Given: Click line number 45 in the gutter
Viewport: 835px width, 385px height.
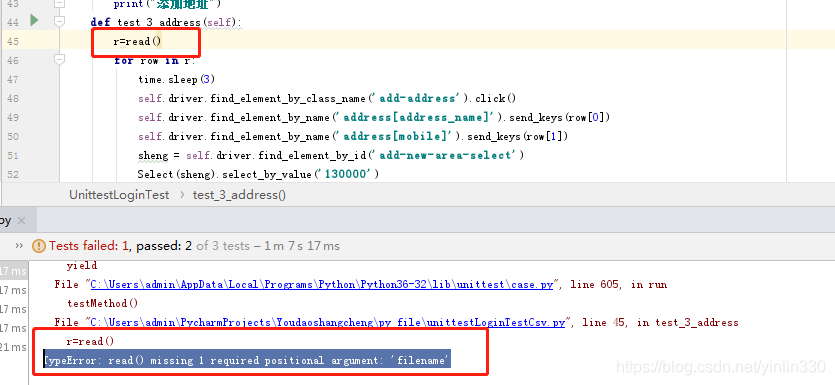Looking at the screenshot, I should pyautogui.click(x=13, y=42).
